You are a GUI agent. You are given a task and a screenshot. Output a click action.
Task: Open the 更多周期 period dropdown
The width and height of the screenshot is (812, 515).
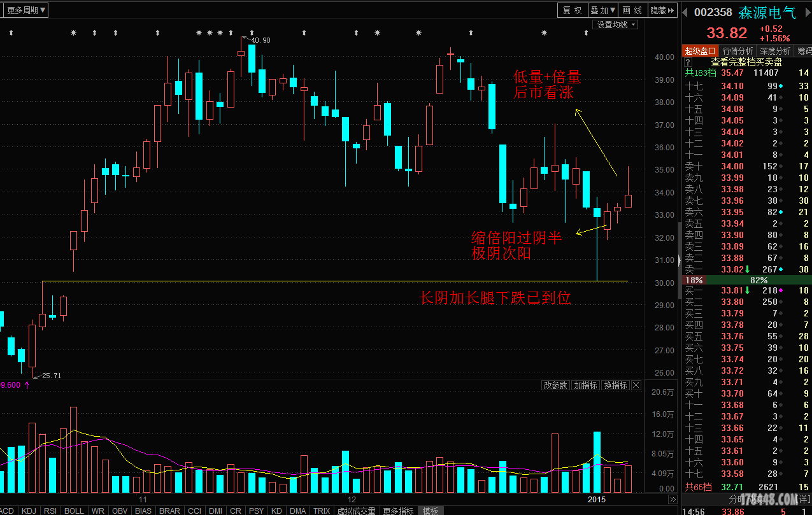[26, 10]
